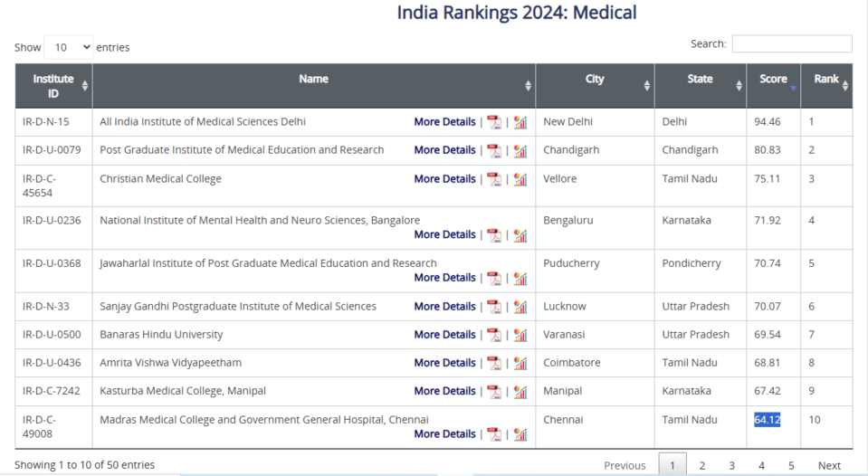Open chart icon for Kasturba Medical College
Image resolution: width=868 pixels, height=476 pixels.
520,391
